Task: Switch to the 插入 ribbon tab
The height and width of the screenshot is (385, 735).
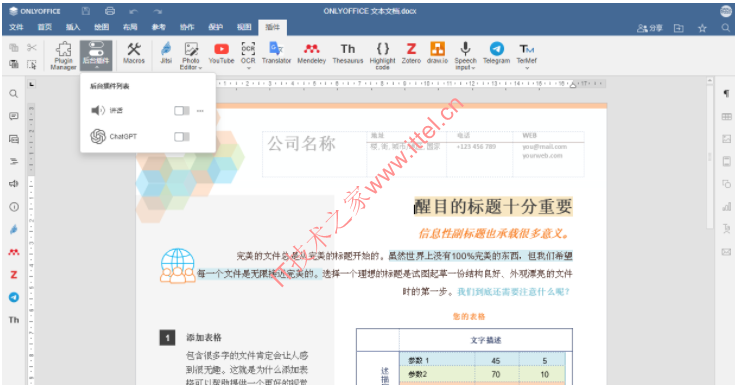Action: tap(73, 27)
